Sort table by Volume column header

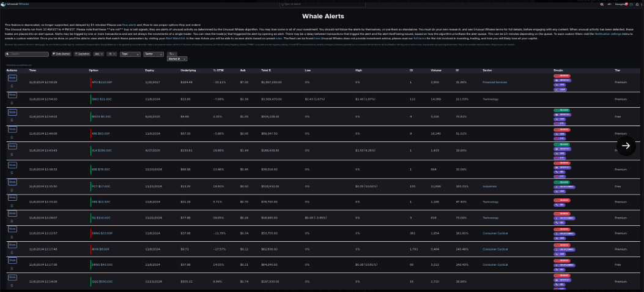point(436,70)
